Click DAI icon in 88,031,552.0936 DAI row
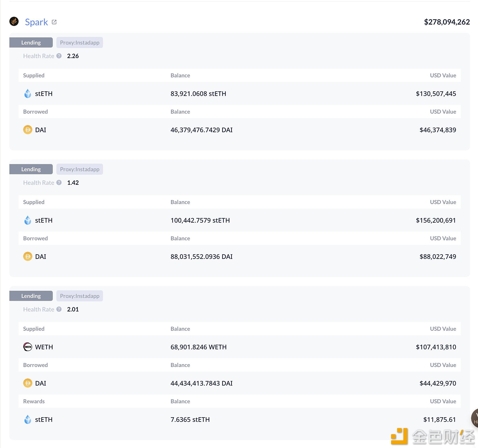478x448 pixels. [28, 257]
